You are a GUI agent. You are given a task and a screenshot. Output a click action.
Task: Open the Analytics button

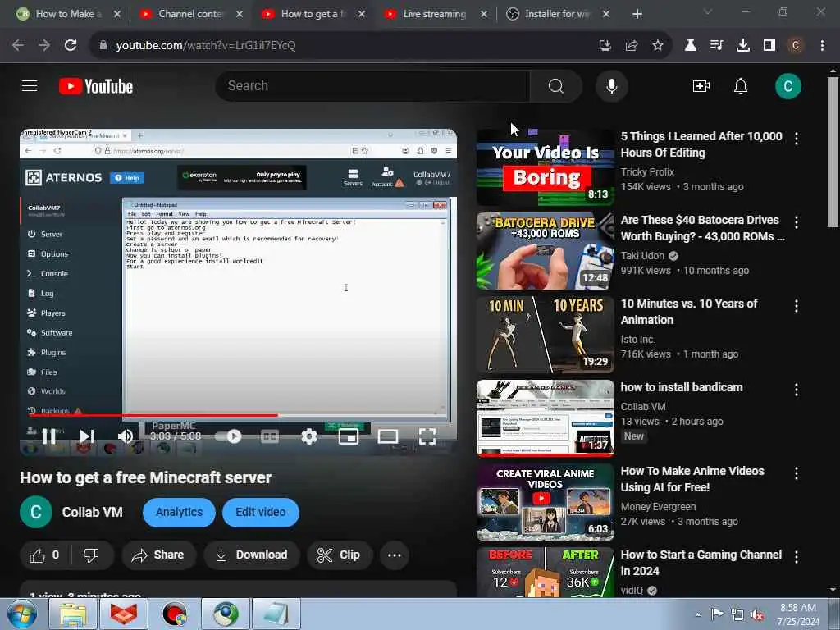(x=179, y=512)
